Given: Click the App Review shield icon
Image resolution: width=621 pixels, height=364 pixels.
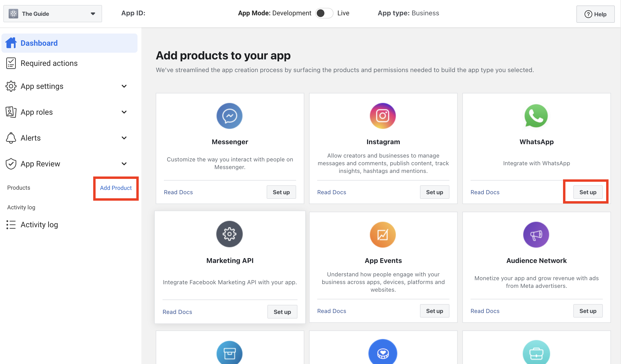Looking at the screenshot, I should tap(11, 164).
